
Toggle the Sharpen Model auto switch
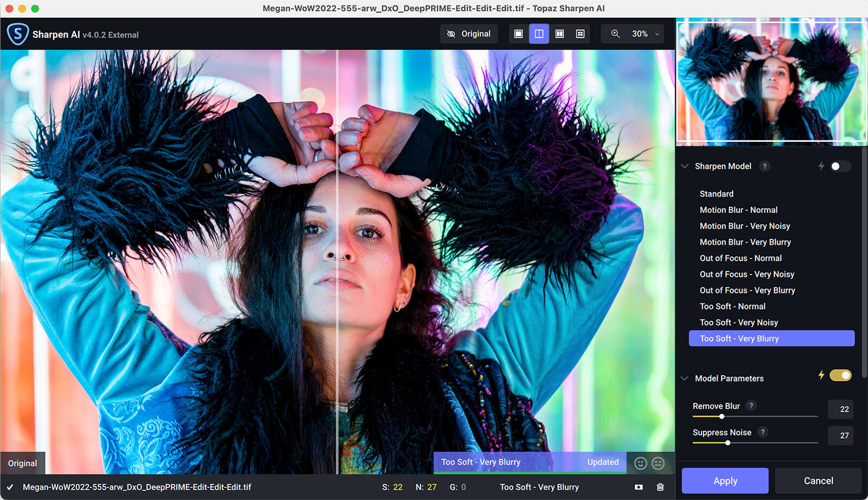pyautogui.click(x=840, y=166)
